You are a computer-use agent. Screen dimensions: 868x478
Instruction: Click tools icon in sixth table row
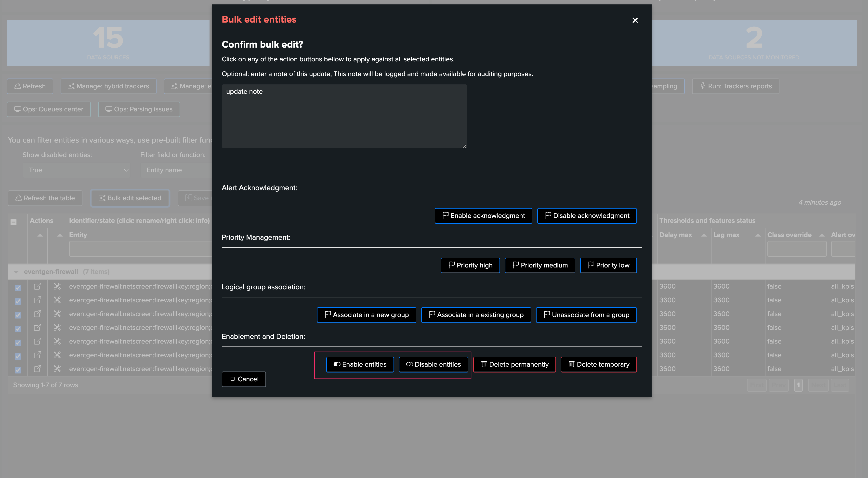(57, 355)
